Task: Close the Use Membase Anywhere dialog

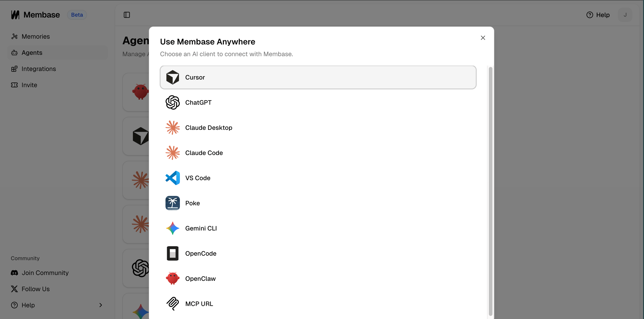Action: coord(483,38)
